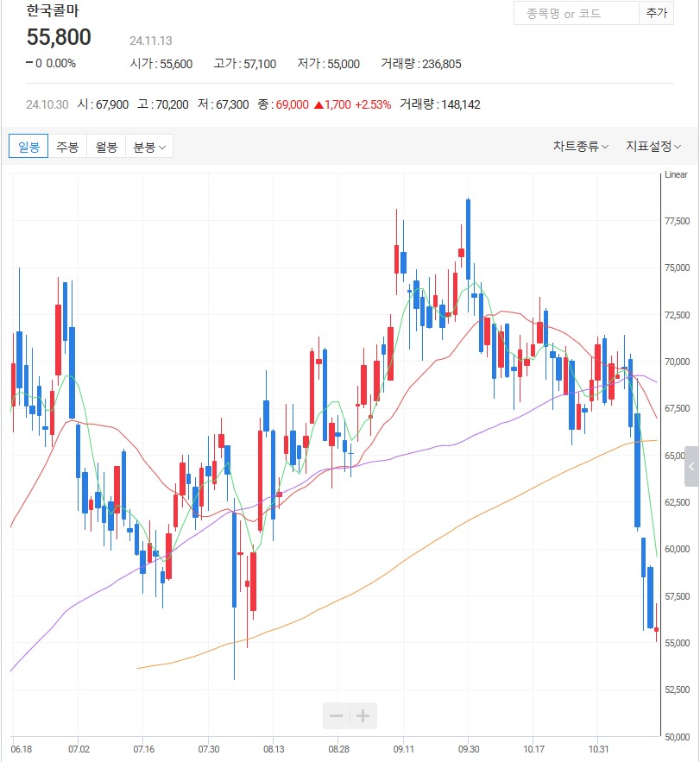This screenshot has height=762, width=700.
Task: Expand the 분봉 minute-interval dropdown
Action: 149,147
